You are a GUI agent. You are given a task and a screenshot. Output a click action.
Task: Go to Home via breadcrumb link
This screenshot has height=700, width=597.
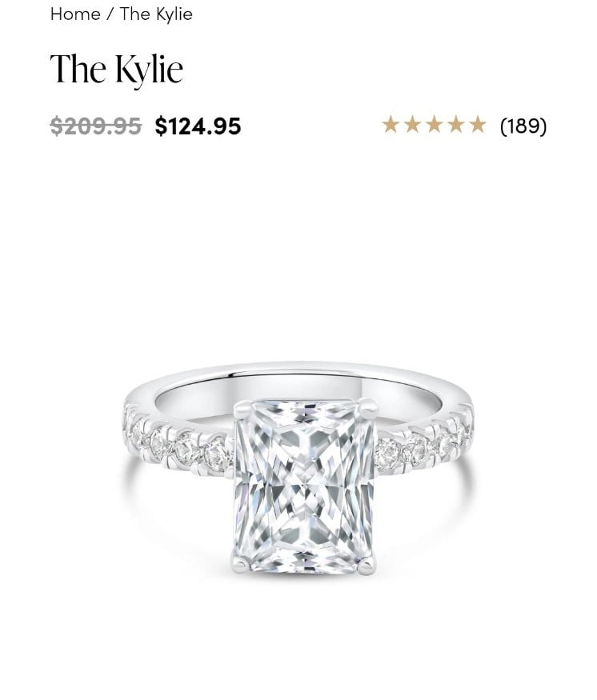coord(75,14)
